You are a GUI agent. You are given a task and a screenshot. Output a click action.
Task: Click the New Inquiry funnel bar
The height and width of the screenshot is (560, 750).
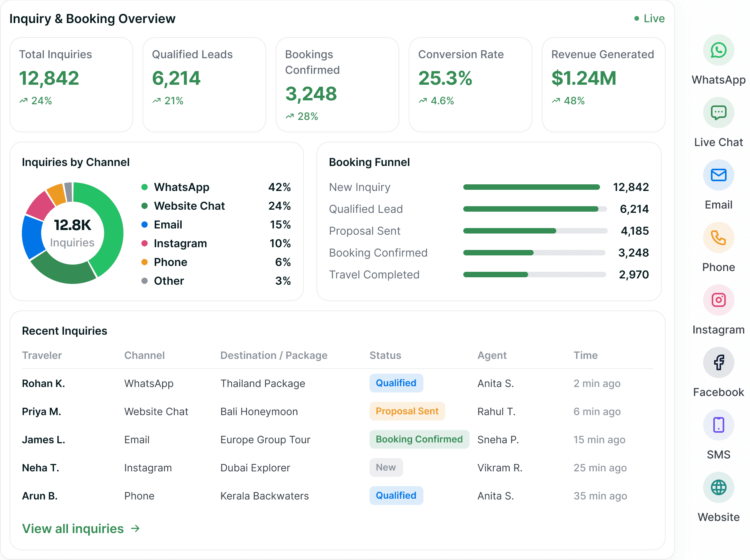pyautogui.click(x=532, y=187)
